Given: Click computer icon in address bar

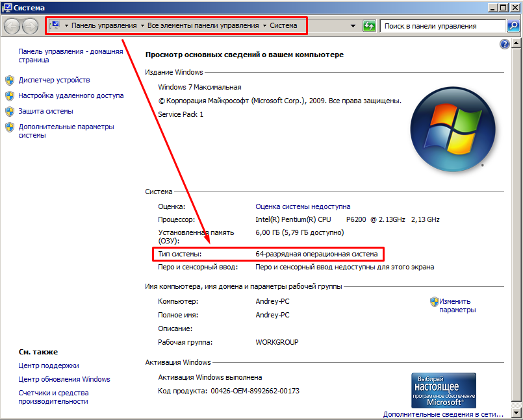Looking at the screenshot, I should click(x=55, y=25).
